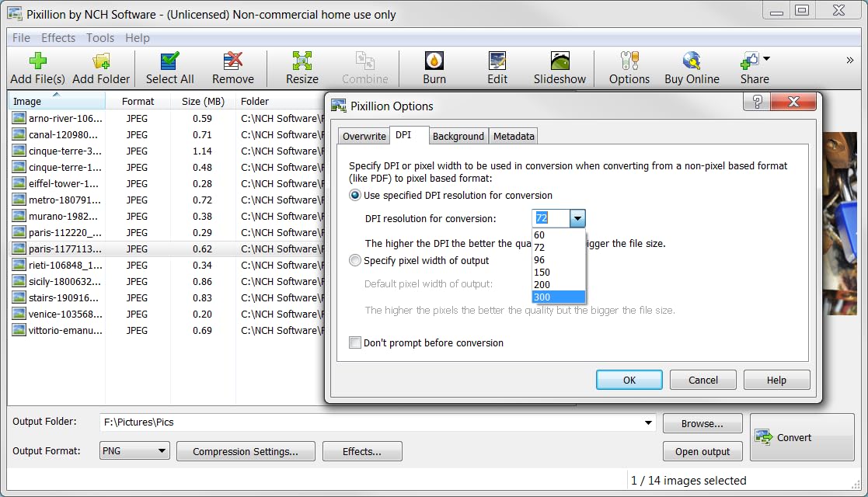
Task: Select Specify pixel width of output radio
Action: pyautogui.click(x=355, y=261)
